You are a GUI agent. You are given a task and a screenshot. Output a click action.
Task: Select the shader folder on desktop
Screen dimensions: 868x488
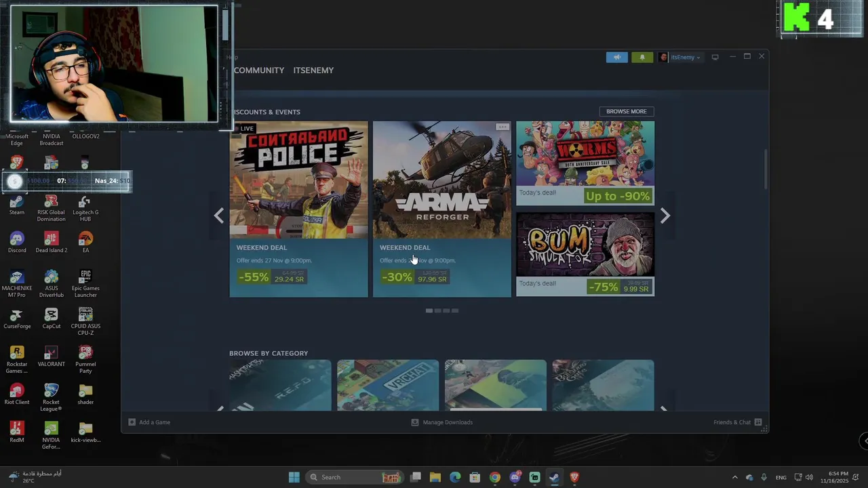tap(85, 394)
